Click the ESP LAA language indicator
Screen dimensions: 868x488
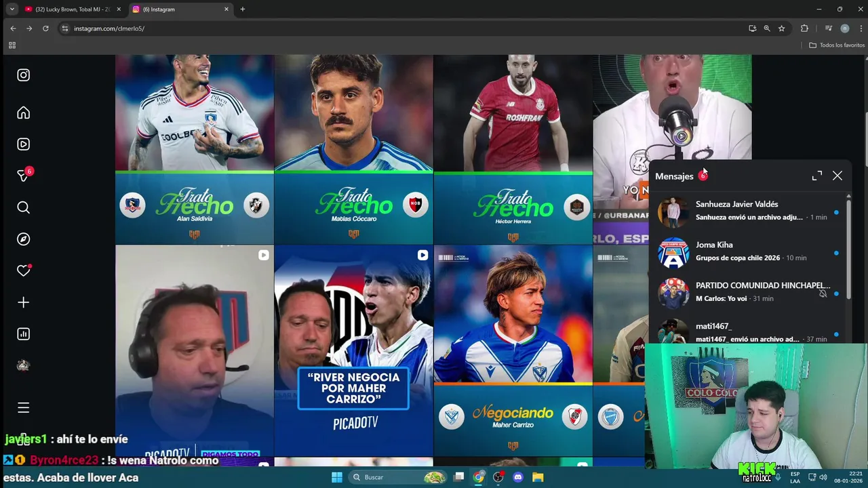(x=795, y=477)
